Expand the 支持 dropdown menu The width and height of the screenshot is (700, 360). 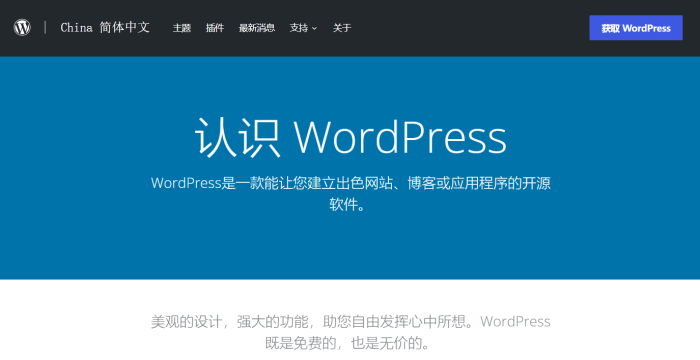tap(303, 28)
